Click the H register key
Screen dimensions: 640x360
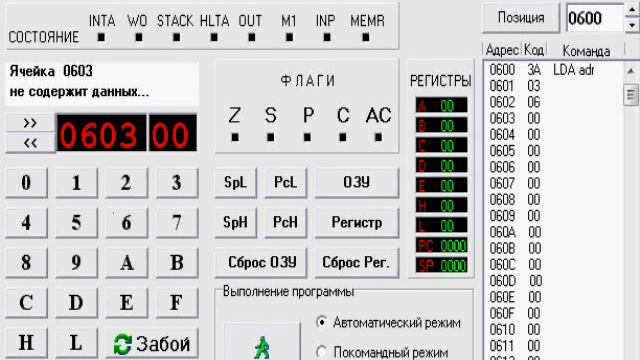point(26,342)
